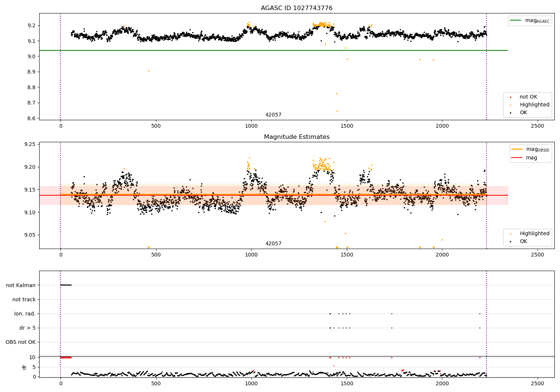
Task: Click the '2500' x-axis tick of bottom plot
Action: pos(538,383)
